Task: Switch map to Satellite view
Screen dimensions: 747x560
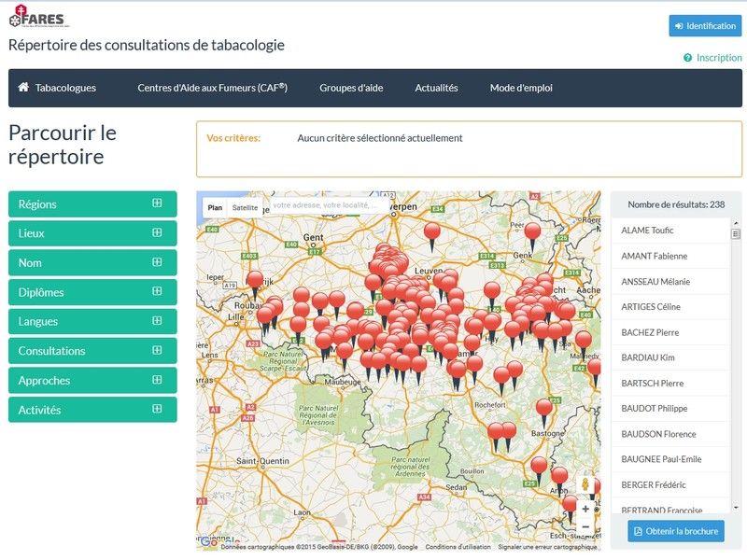Action: tap(246, 208)
